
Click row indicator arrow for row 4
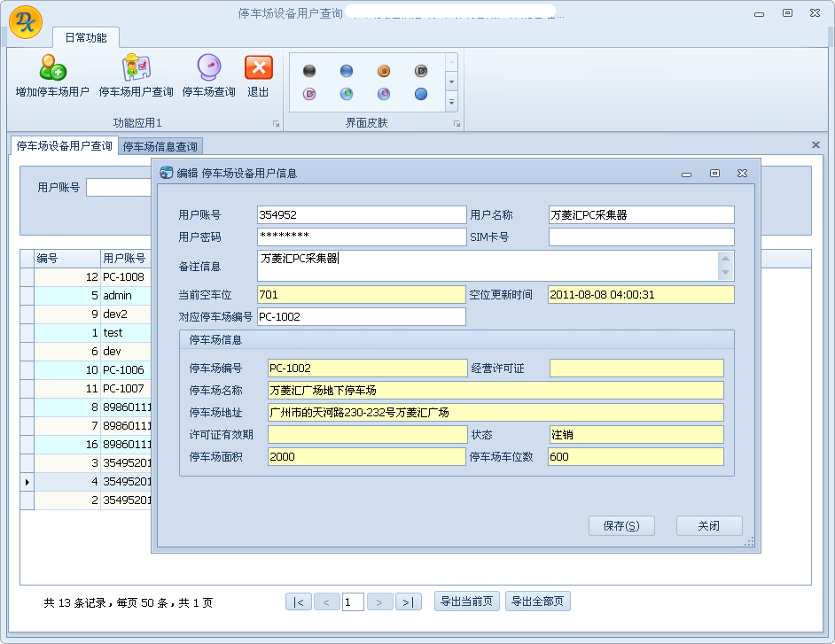(x=27, y=482)
